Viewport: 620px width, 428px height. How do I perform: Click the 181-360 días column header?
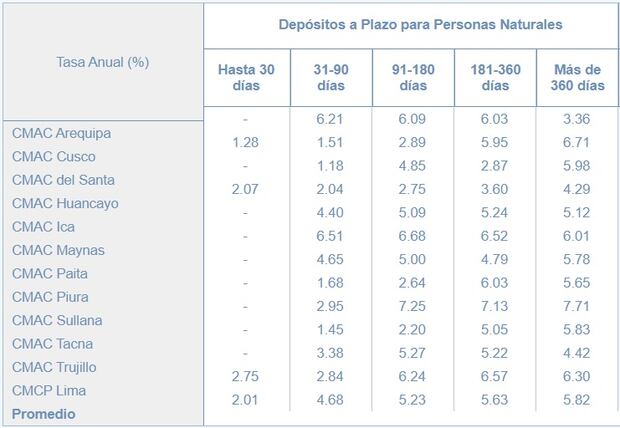pyautogui.click(x=495, y=78)
